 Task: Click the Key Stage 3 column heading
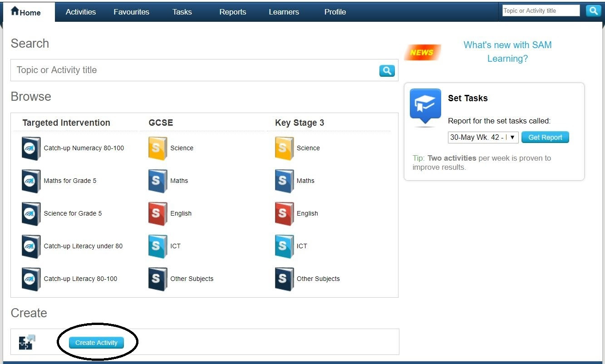pyautogui.click(x=300, y=123)
